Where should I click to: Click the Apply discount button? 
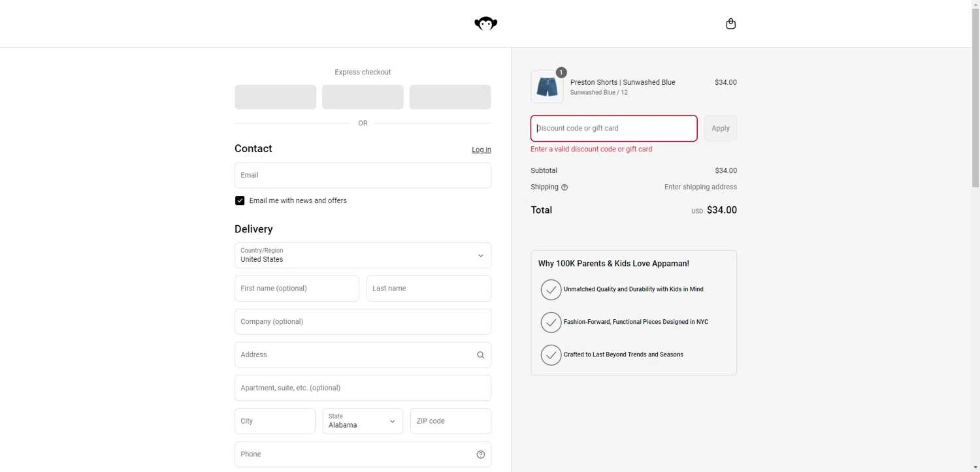(721, 129)
